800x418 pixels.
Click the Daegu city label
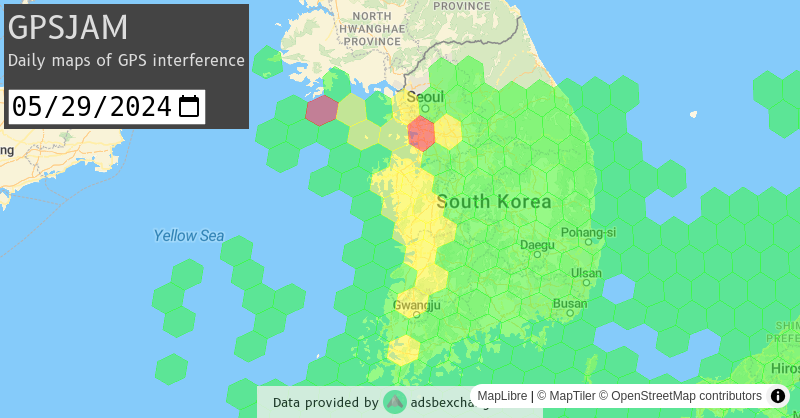click(537, 245)
